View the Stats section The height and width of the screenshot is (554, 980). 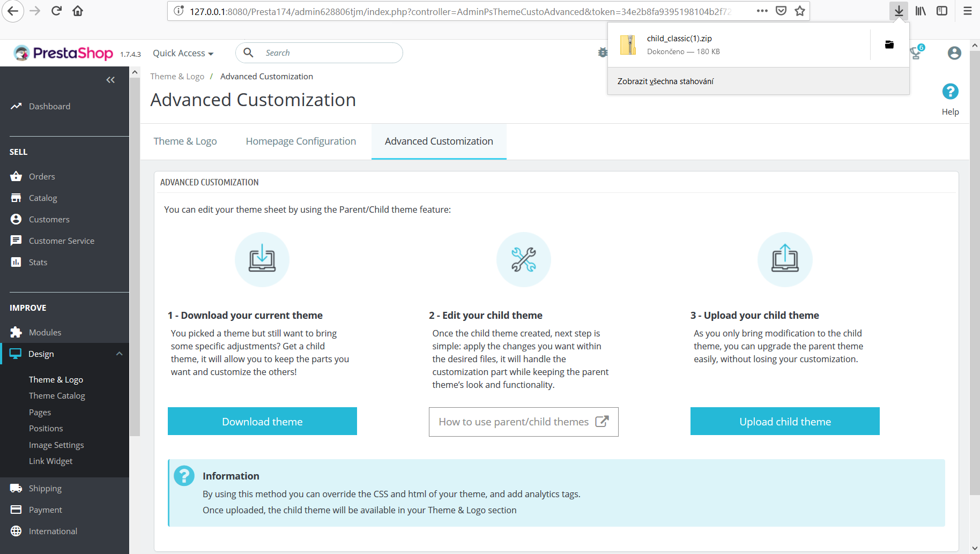[38, 262]
